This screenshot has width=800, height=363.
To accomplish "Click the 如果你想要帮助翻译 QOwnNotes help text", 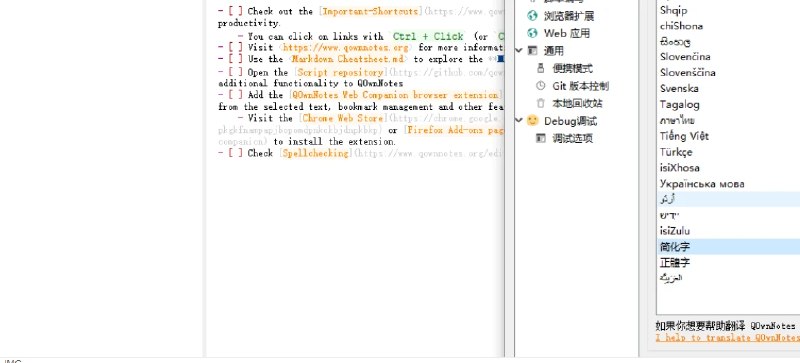I will coord(725,326).
